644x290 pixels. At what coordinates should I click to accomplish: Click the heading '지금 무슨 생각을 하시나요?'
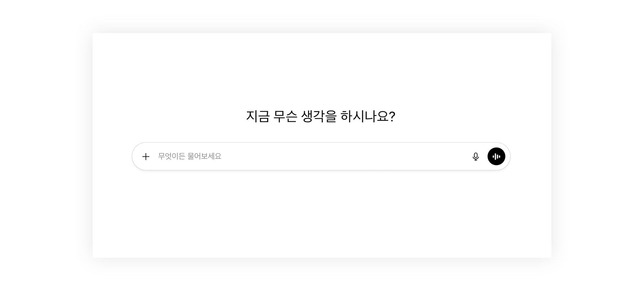pos(321,116)
